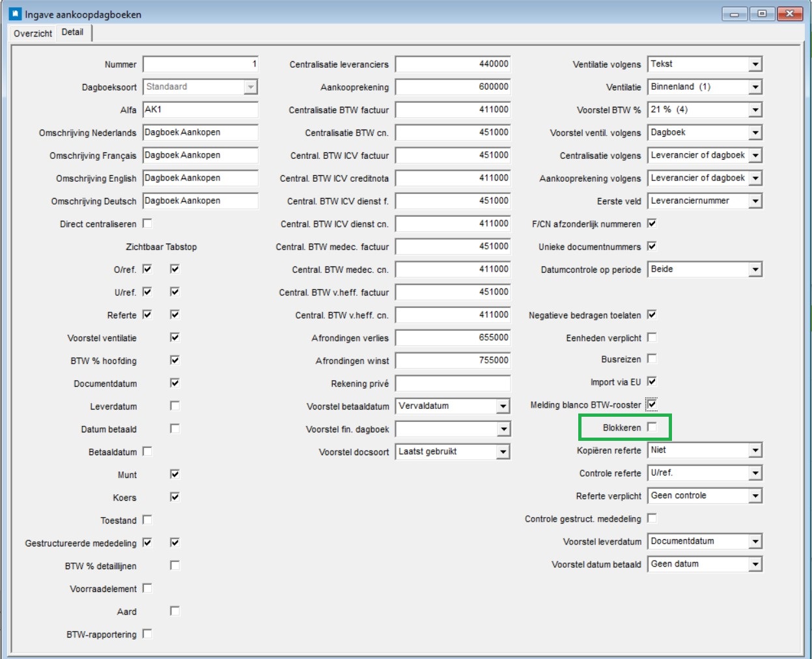This screenshot has height=659, width=812.
Task: Tick the BTW-rapportering checkbox
Action: click(x=147, y=634)
